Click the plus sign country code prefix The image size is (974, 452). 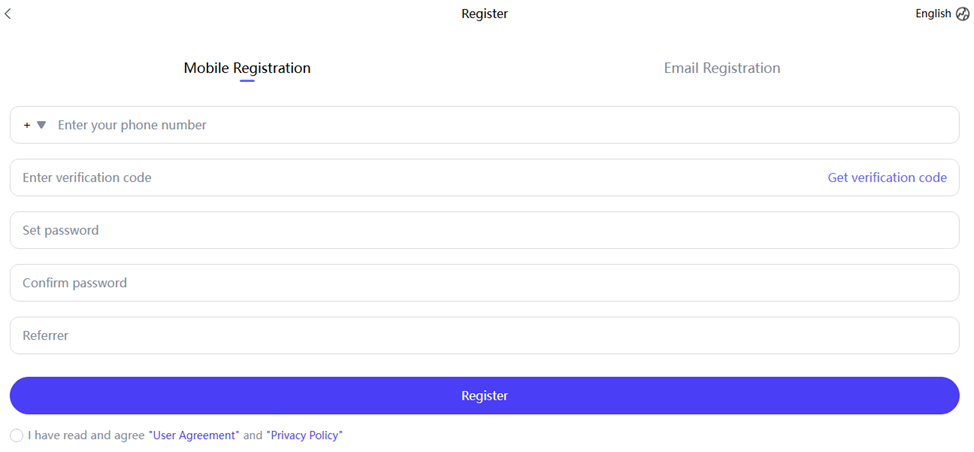pyautogui.click(x=27, y=125)
